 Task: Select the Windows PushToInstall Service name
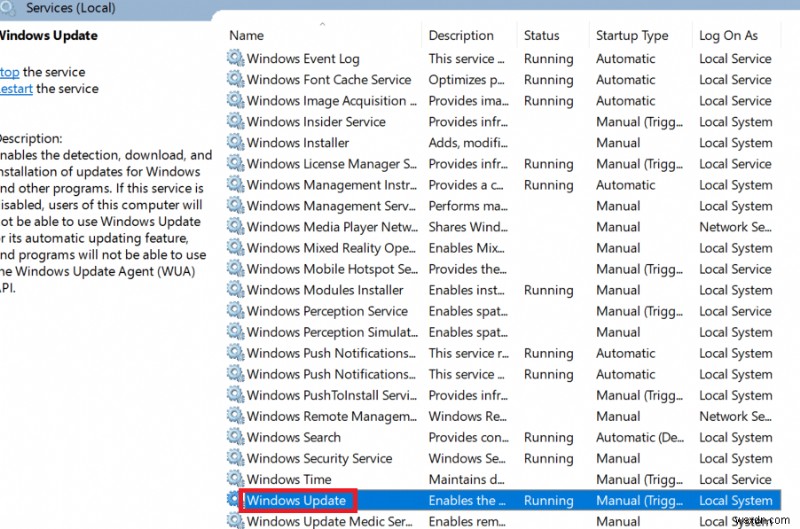click(332, 395)
